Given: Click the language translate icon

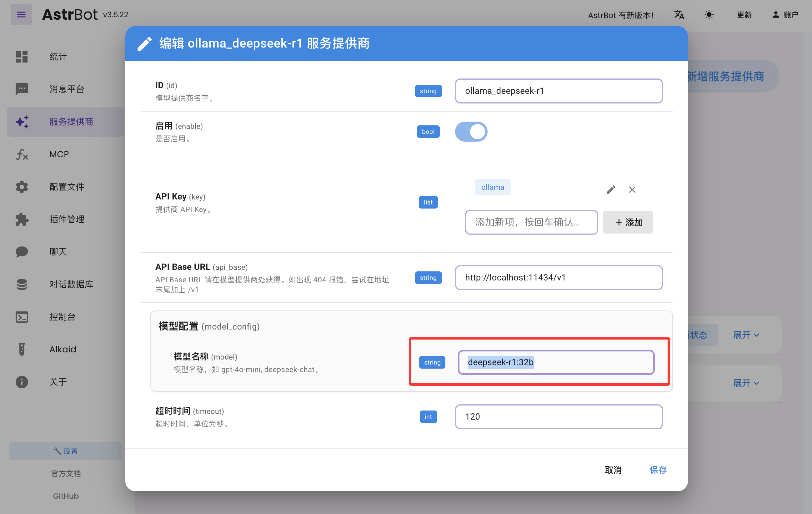Looking at the screenshot, I should coord(679,14).
